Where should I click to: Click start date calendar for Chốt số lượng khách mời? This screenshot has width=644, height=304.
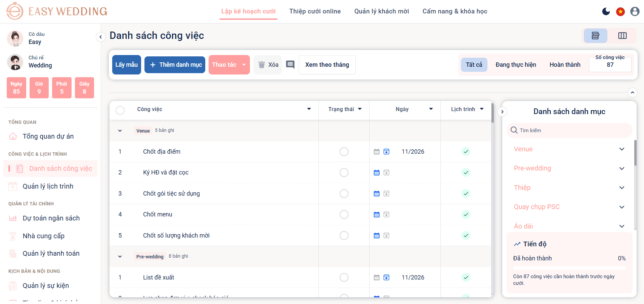[x=377, y=236]
